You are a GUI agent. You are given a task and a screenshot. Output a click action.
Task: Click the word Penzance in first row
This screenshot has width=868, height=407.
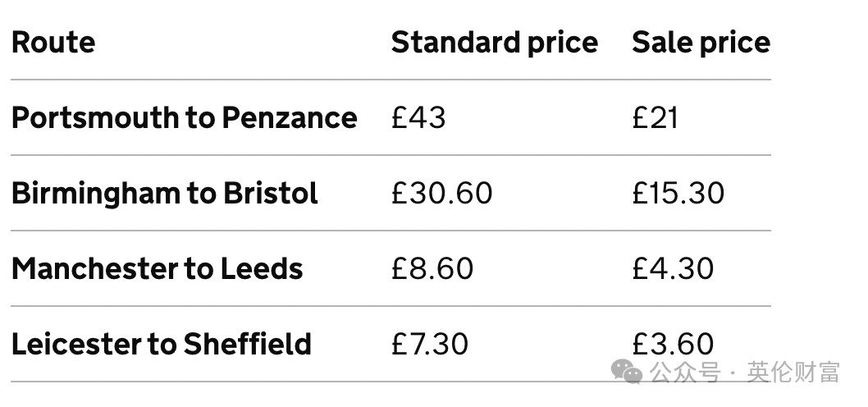pyautogui.click(x=290, y=118)
